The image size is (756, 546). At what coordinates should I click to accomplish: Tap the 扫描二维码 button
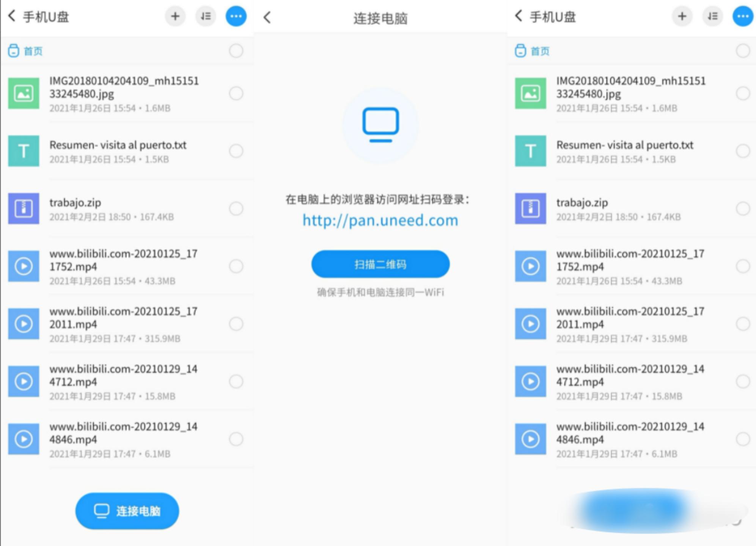coord(380,264)
